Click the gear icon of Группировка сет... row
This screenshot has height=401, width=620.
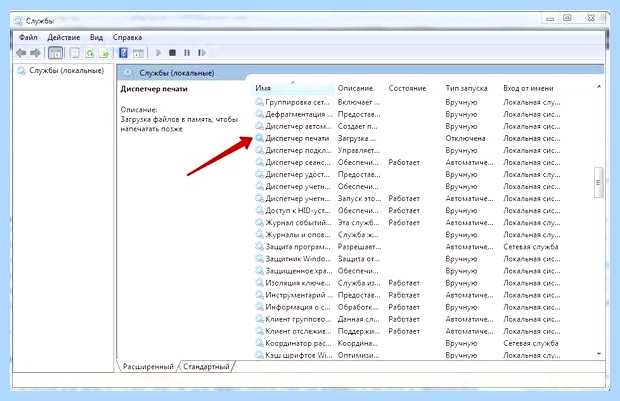(x=259, y=102)
